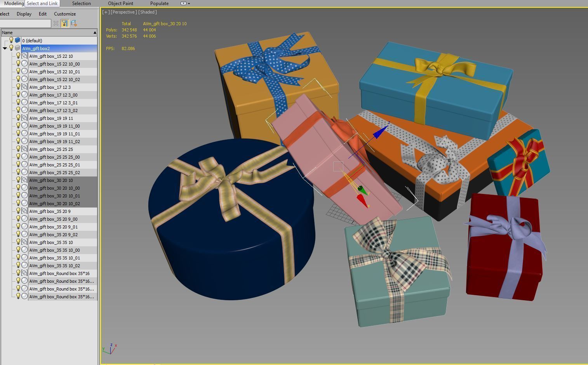Open the Object Paint ribbon tab

(120, 3)
